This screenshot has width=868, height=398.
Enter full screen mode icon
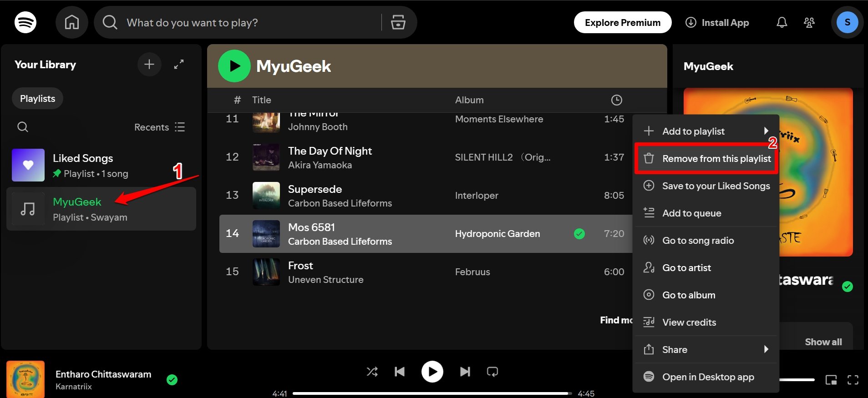(x=853, y=380)
